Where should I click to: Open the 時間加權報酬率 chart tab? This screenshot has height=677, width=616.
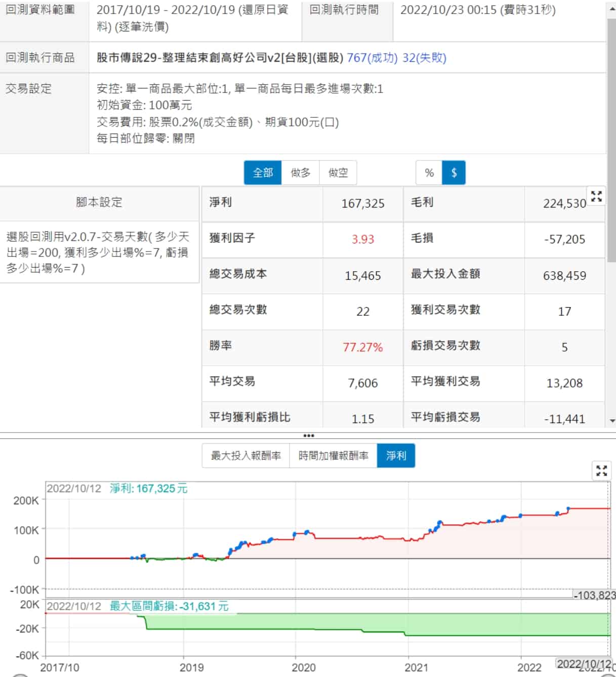click(x=333, y=456)
